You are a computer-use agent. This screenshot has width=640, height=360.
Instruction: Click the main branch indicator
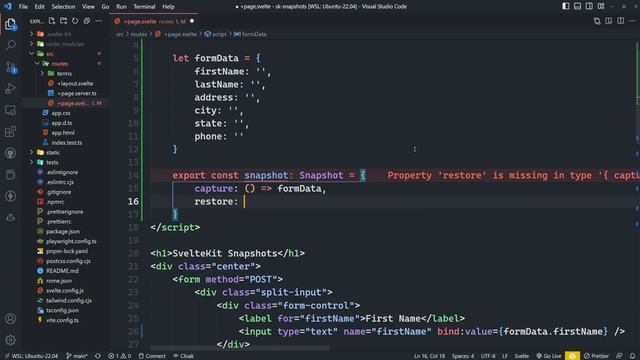coord(77,356)
